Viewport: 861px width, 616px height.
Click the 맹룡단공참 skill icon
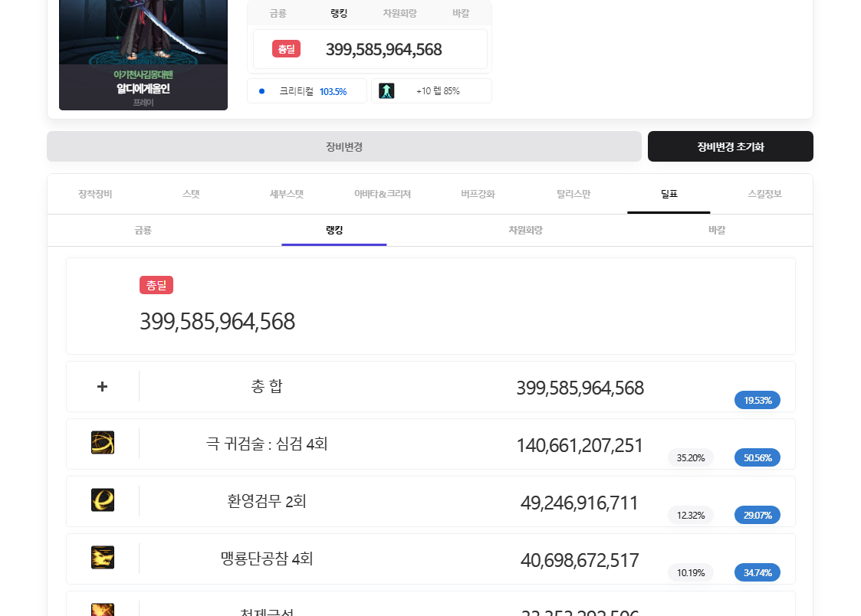click(x=103, y=558)
